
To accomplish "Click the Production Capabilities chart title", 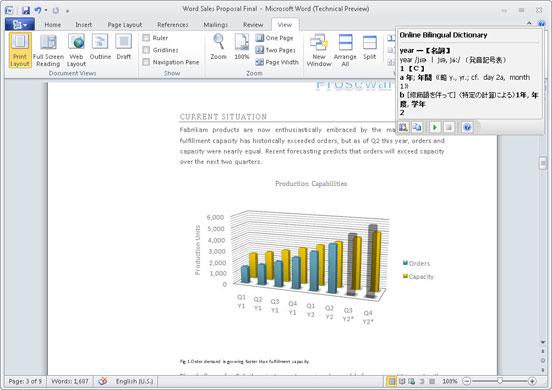I will click(x=311, y=183).
